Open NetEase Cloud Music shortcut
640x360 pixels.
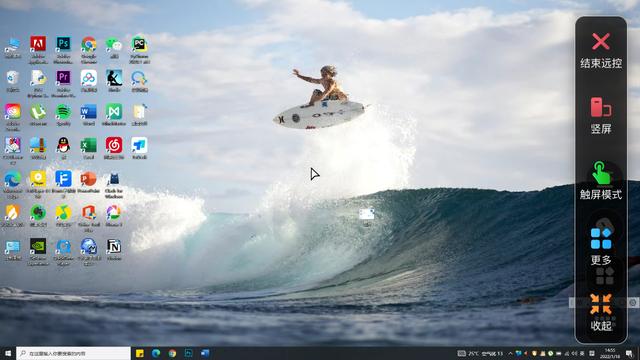point(114,148)
